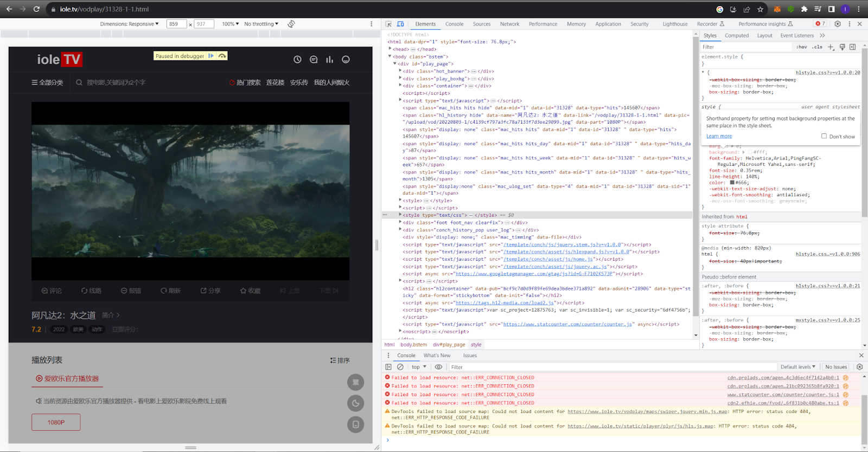Open the 全部分类 category menu
The height and width of the screenshot is (452, 868).
tap(47, 82)
